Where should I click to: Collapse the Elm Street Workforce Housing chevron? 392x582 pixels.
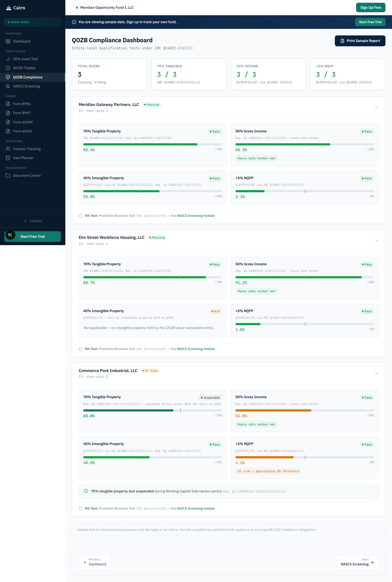(376, 240)
